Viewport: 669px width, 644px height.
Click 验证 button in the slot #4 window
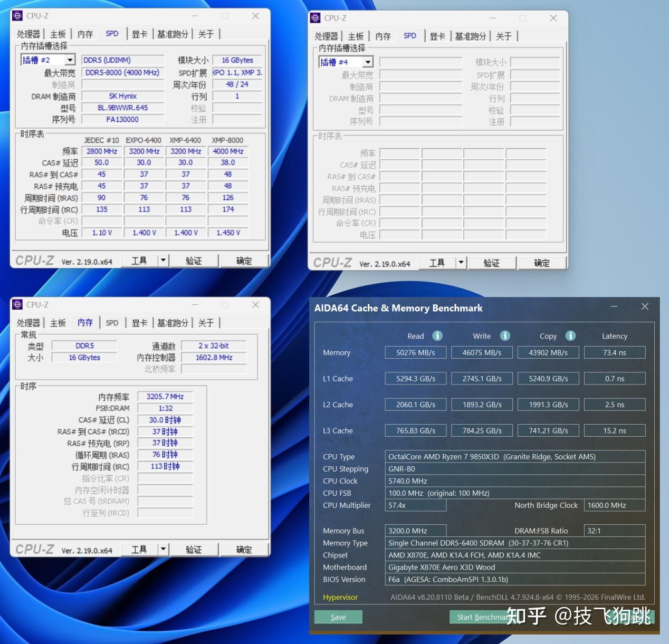(x=492, y=263)
